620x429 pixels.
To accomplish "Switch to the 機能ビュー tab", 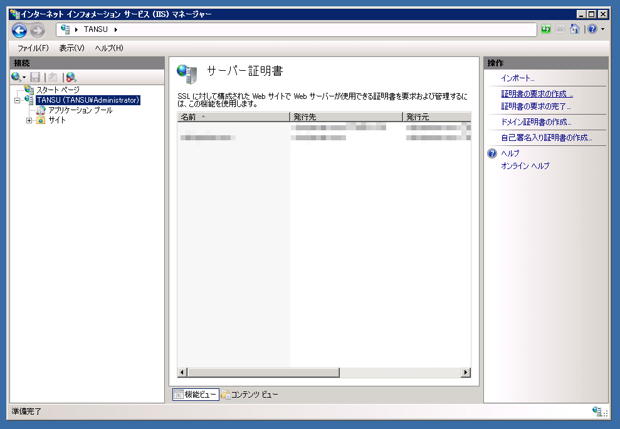I will point(196,394).
